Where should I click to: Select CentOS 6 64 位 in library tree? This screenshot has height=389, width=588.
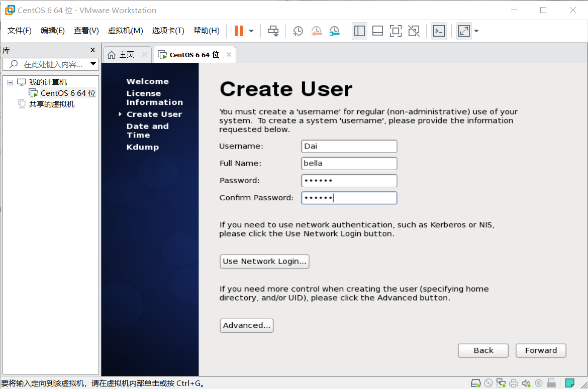point(68,93)
